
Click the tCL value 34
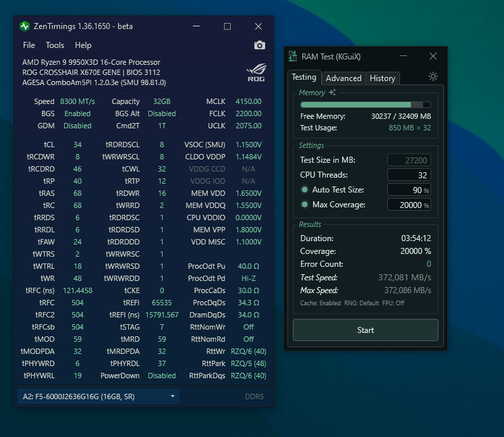(x=78, y=145)
